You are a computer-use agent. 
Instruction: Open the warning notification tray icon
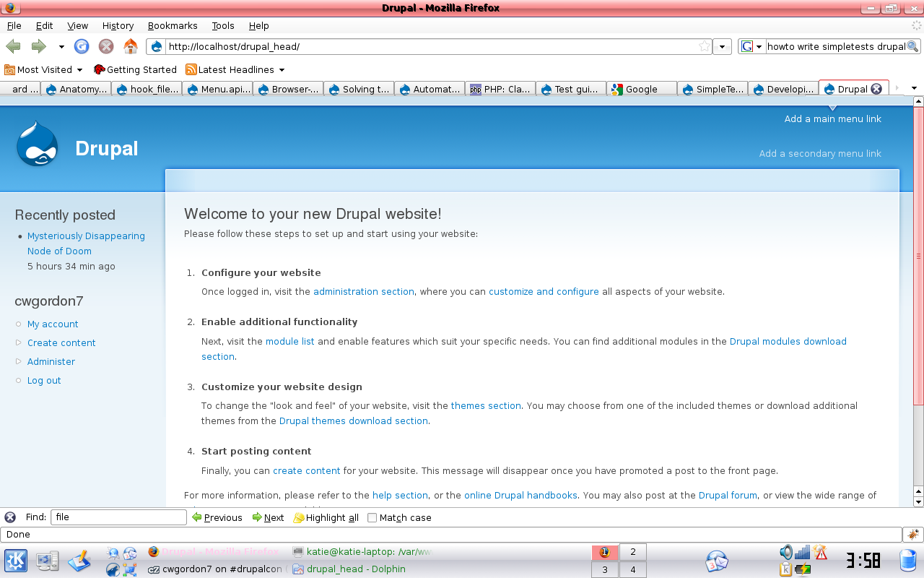tap(820, 553)
